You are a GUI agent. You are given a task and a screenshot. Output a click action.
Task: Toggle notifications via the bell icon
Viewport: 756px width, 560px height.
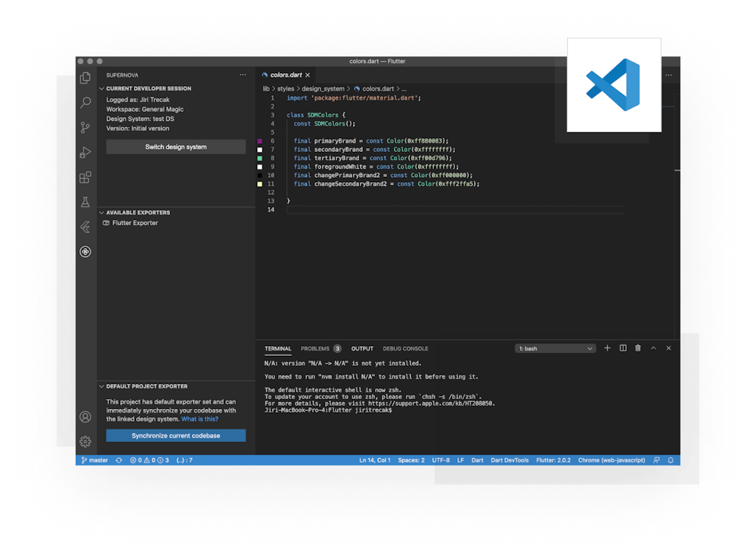(671, 459)
